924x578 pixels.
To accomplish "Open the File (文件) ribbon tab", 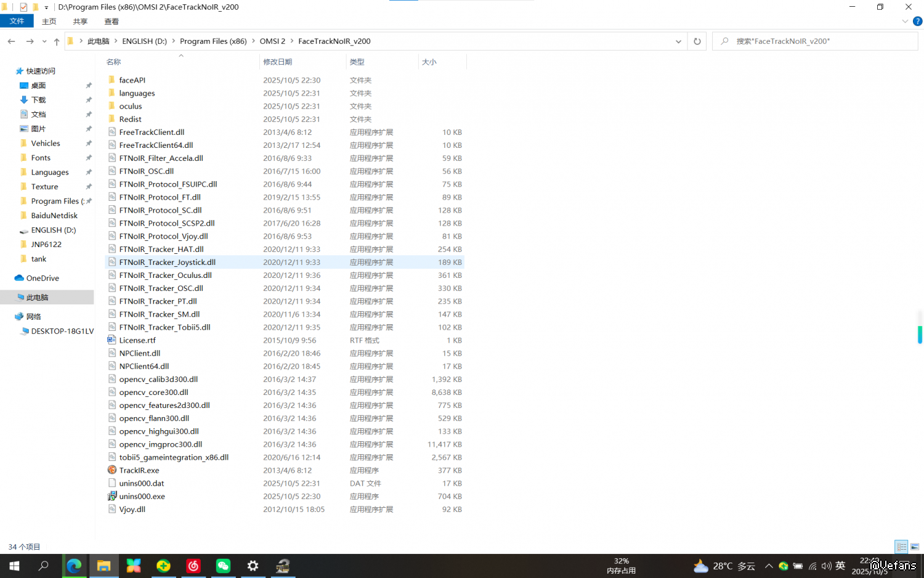I will (x=17, y=21).
